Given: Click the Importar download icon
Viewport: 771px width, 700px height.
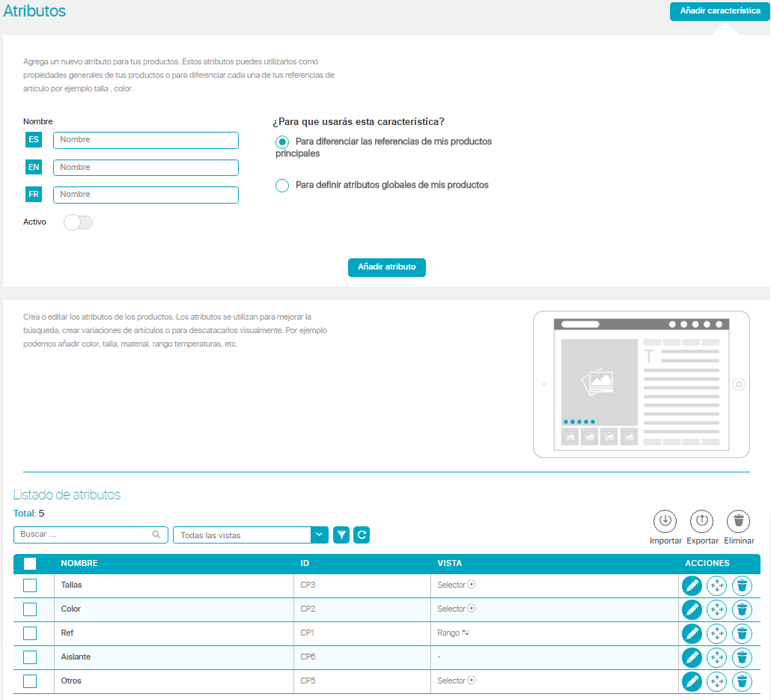Looking at the screenshot, I should click(665, 521).
